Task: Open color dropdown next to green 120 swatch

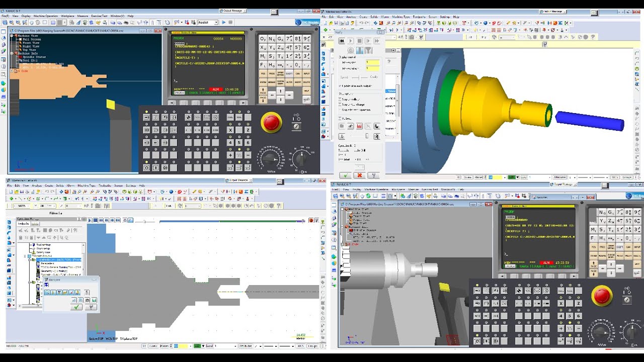Action: click(x=517, y=177)
